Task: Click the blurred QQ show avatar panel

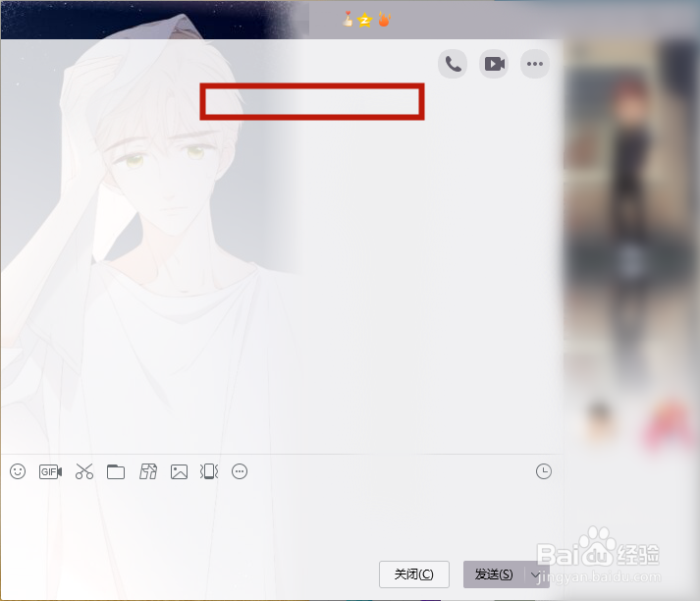Action: [630, 214]
